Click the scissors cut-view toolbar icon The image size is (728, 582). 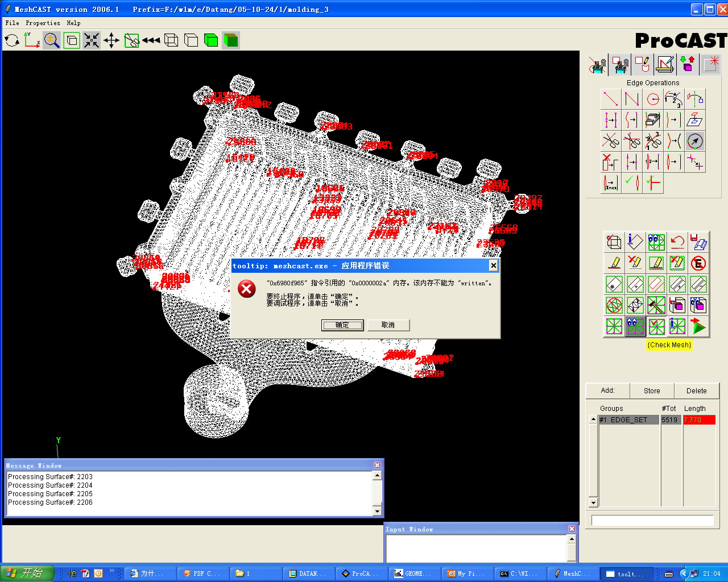131,40
